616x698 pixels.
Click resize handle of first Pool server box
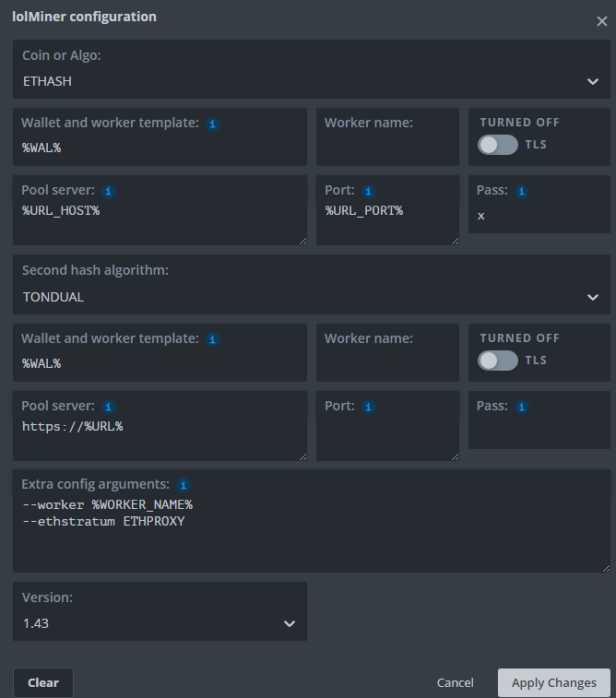302,241
